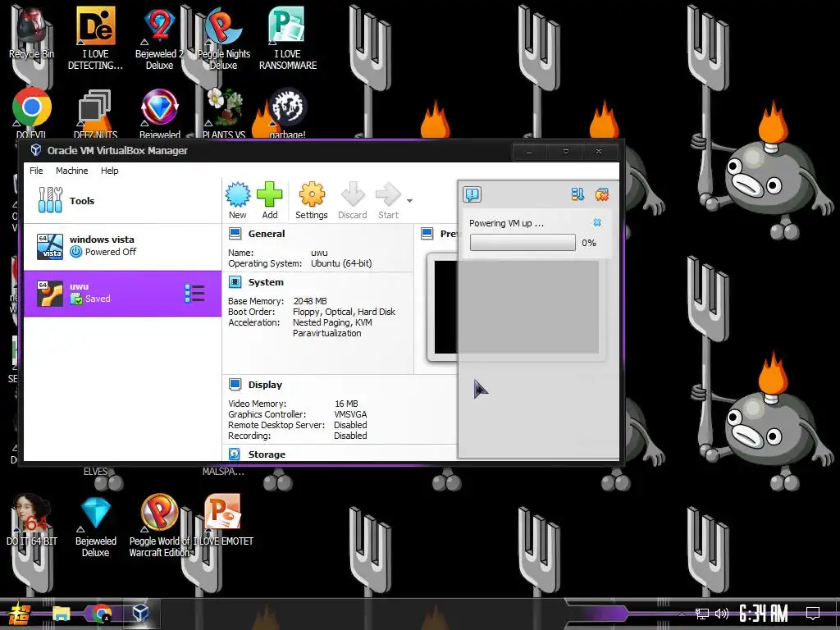
Task: Click the Ubuntu (64-bit) operating system text
Action: pyautogui.click(x=341, y=263)
